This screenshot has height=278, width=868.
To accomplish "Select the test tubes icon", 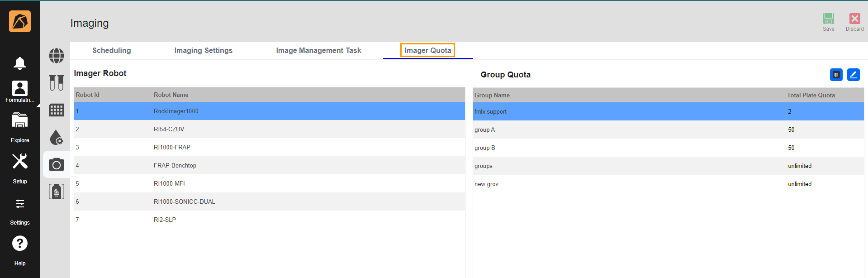I will [57, 83].
